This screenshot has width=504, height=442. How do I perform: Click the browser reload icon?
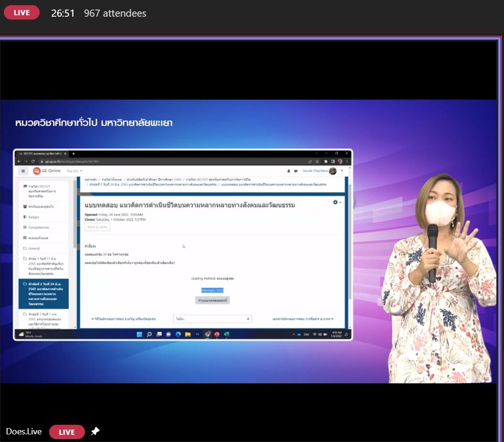point(33,161)
